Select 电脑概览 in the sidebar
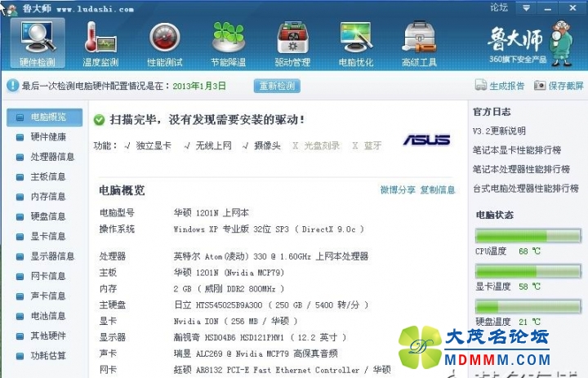Image resolution: width=588 pixels, height=378 pixels. pyautogui.click(x=45, y=118)
